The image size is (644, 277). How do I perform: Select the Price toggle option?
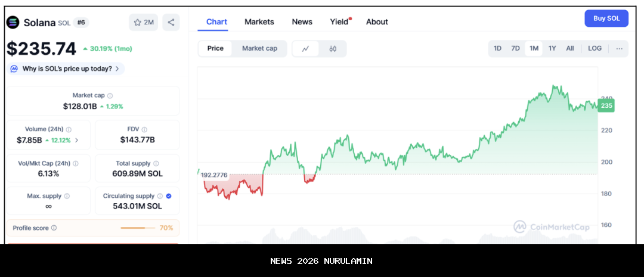(215, 48)
